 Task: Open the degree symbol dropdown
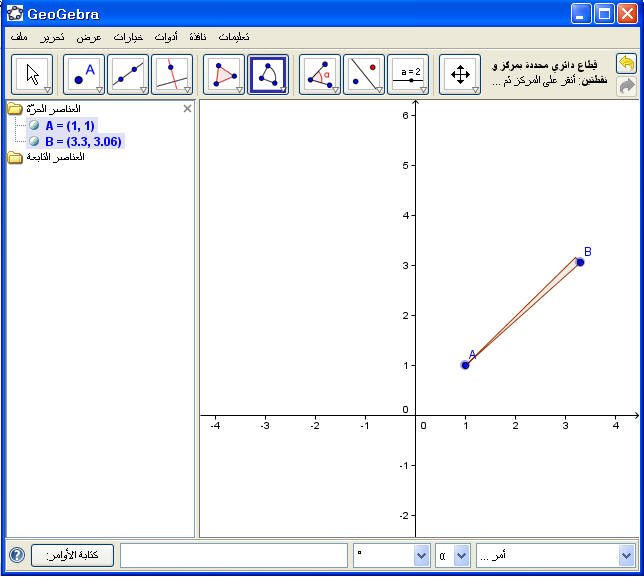point(421,555)
